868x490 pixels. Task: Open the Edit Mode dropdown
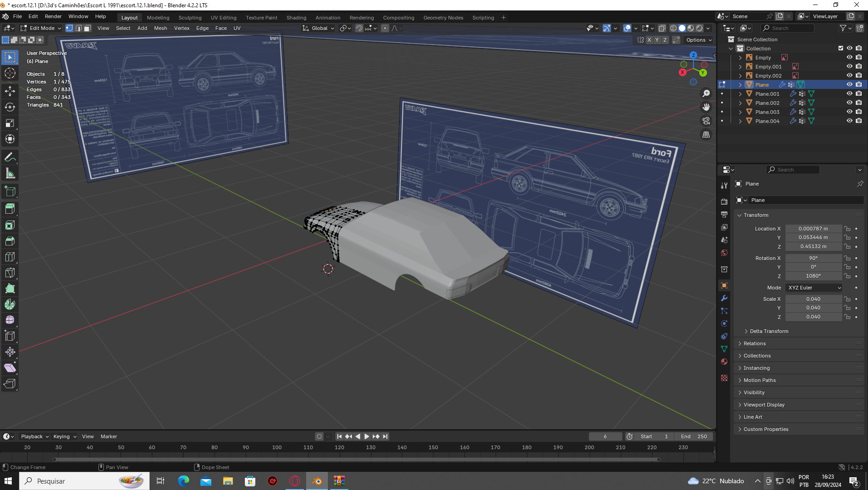point(41,28)
